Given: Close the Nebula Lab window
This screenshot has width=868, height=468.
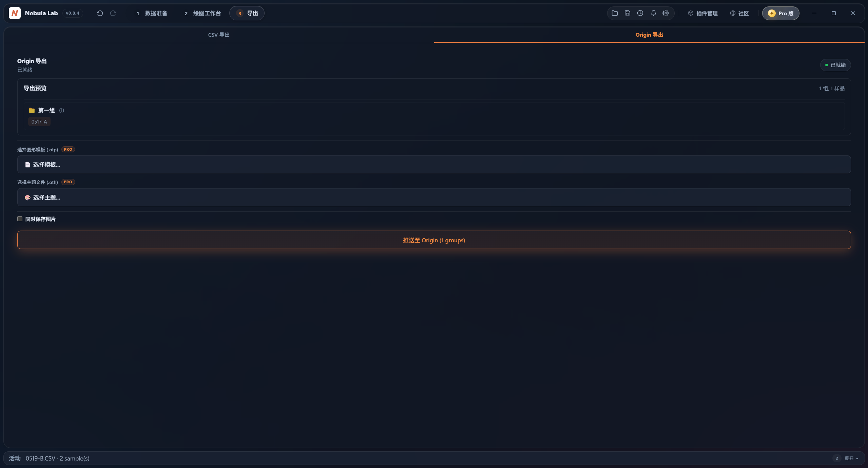Looking at the screenshot, I should (853, 13).
